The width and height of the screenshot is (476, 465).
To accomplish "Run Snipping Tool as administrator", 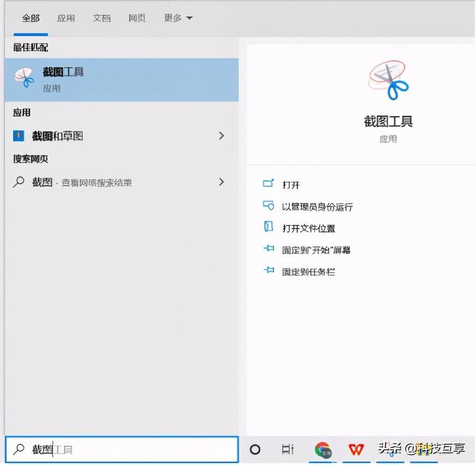I will (317, 206).
